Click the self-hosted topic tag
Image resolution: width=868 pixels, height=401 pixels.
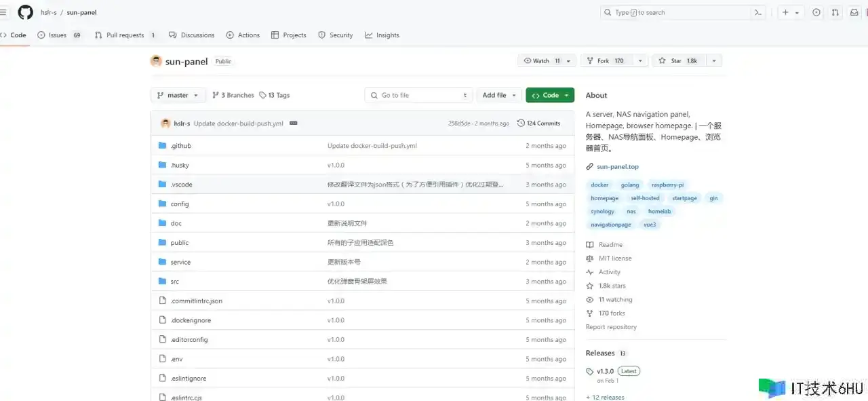tap(645, 198)
